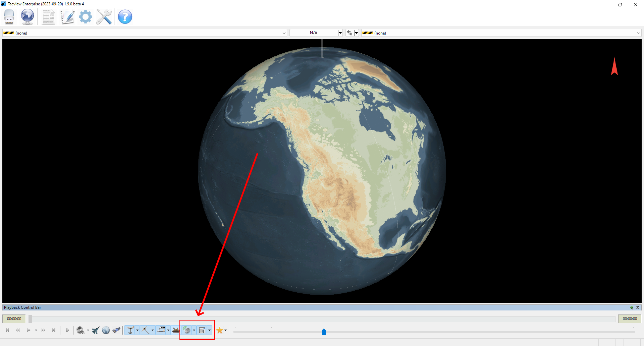Open dropdown arrow beside target lock icon
This screenshot has width=644, height=346.
[356, 33]
